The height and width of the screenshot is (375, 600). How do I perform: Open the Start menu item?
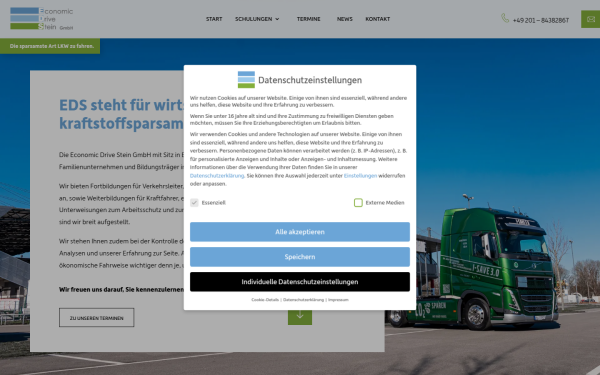(214, 19)
